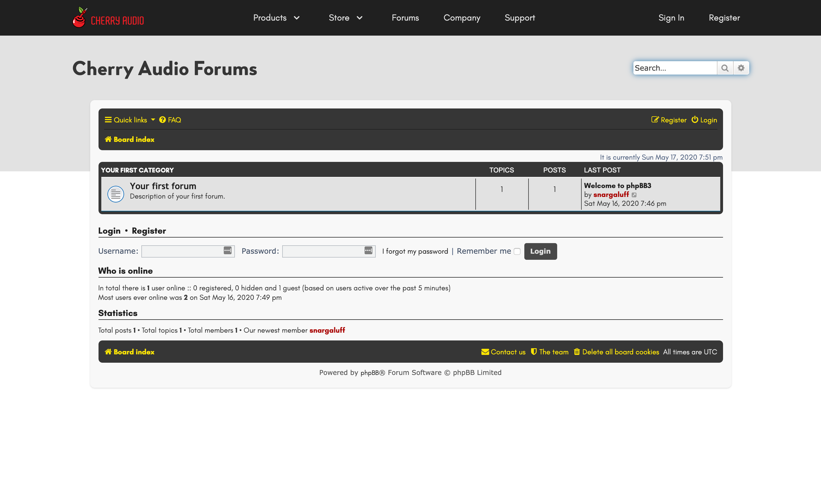The height and width of the screenshot is (504, 821).
Task: Click the dark Login submit button
Action: click(x=540, y=251)
